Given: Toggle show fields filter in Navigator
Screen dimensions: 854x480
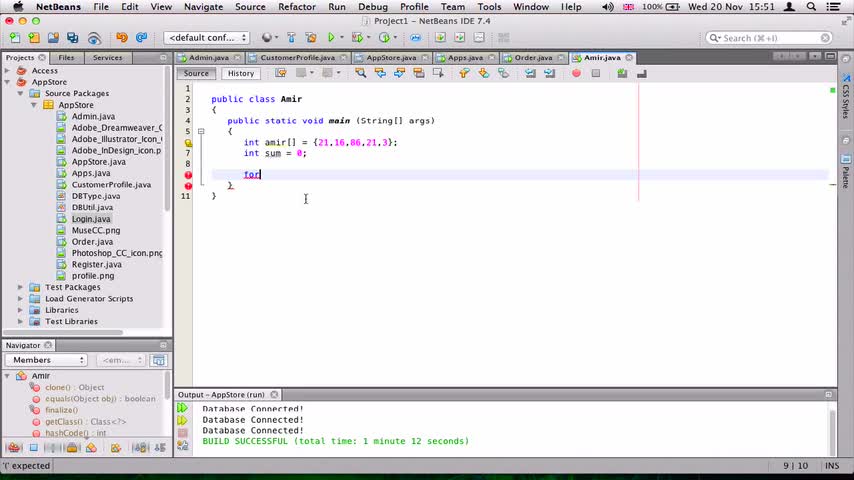Looking at the screenshot, I should click(33, 448).
